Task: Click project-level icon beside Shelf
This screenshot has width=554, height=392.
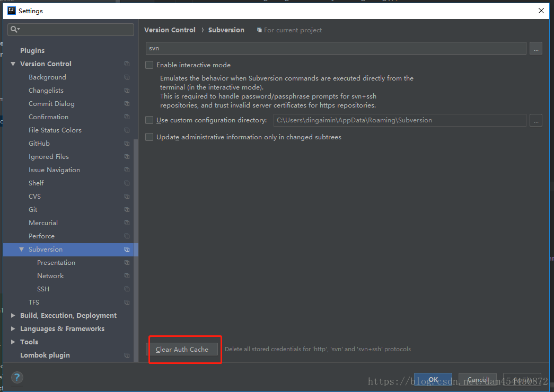Action: click(127, 183)
